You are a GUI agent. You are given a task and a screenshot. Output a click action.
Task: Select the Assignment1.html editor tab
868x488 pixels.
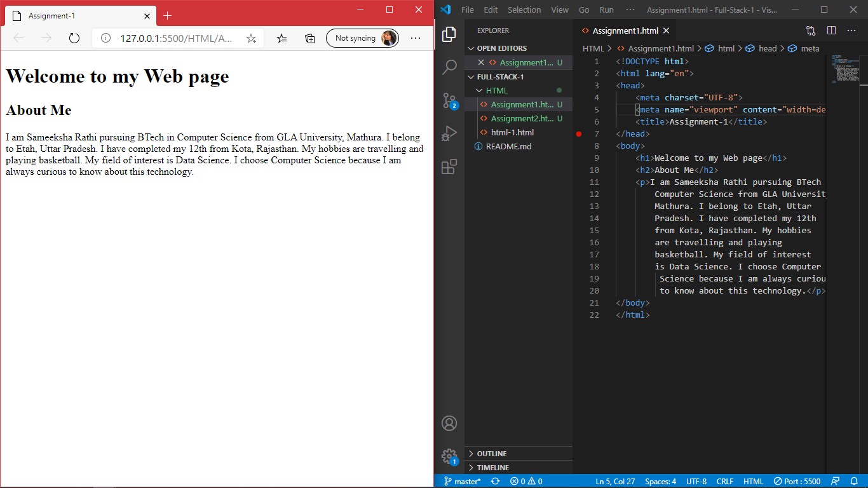point(625,30)
